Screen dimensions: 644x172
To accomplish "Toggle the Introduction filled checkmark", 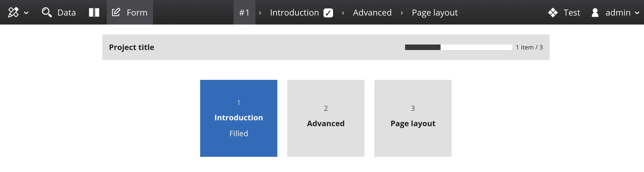I will [x=328, y=13].
